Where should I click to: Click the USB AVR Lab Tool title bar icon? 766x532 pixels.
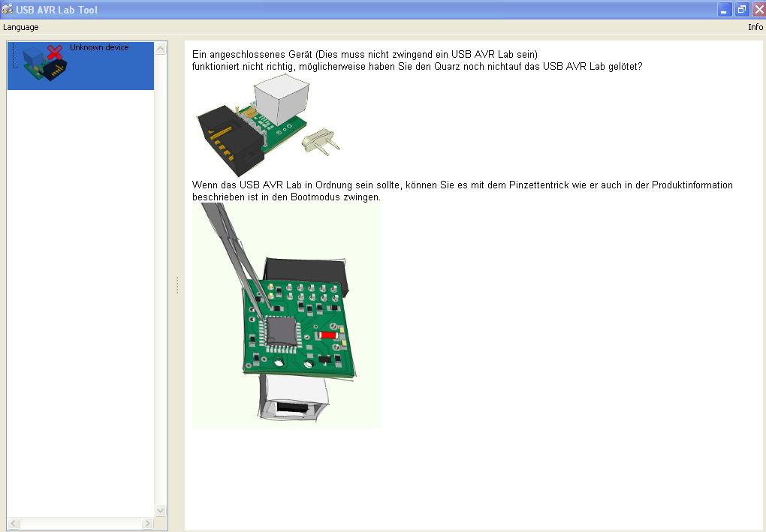click(x=8, y=9)
